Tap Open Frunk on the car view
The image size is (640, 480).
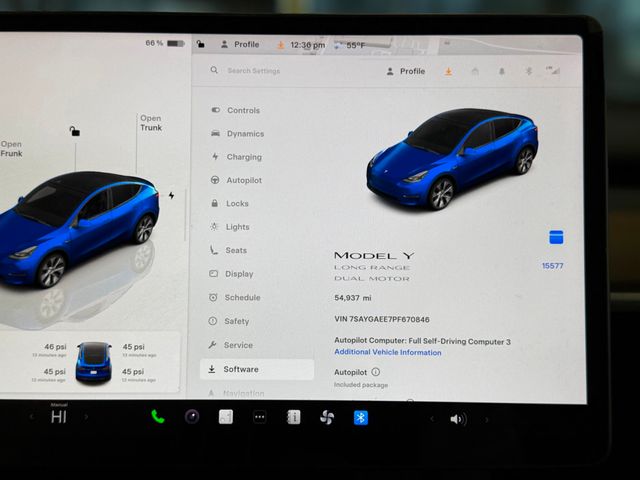pos(11,149)
